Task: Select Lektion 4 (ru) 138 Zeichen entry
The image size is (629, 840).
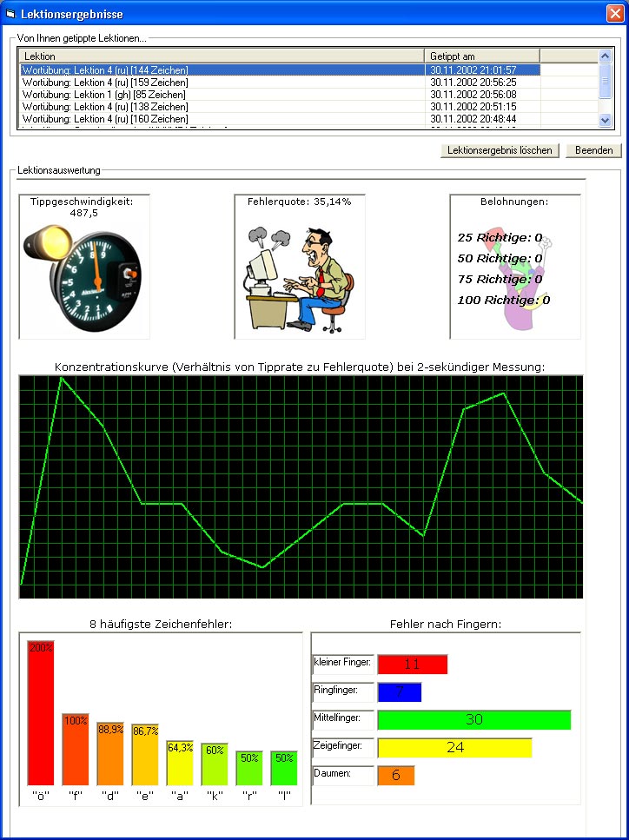Action: [279, 107]
